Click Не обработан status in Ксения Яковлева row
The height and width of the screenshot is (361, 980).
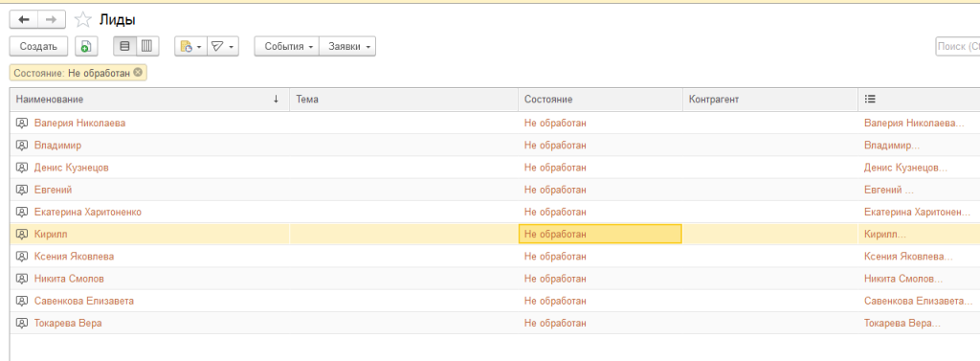coord(556,257)
